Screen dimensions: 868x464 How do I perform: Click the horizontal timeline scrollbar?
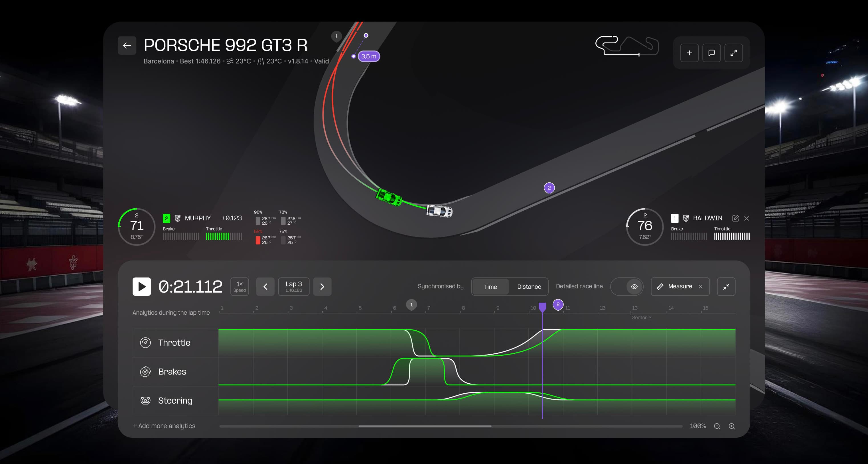(x=425, y=426)
